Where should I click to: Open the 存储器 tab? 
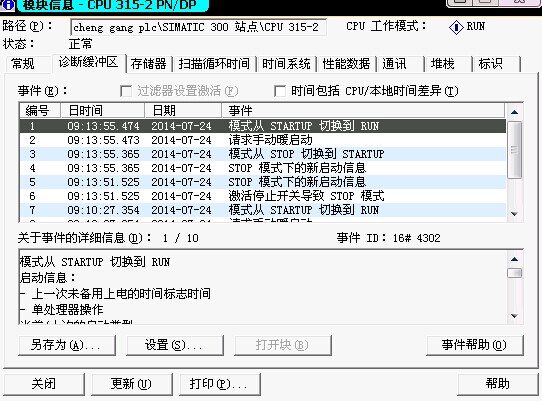click(x=149, y=64)
